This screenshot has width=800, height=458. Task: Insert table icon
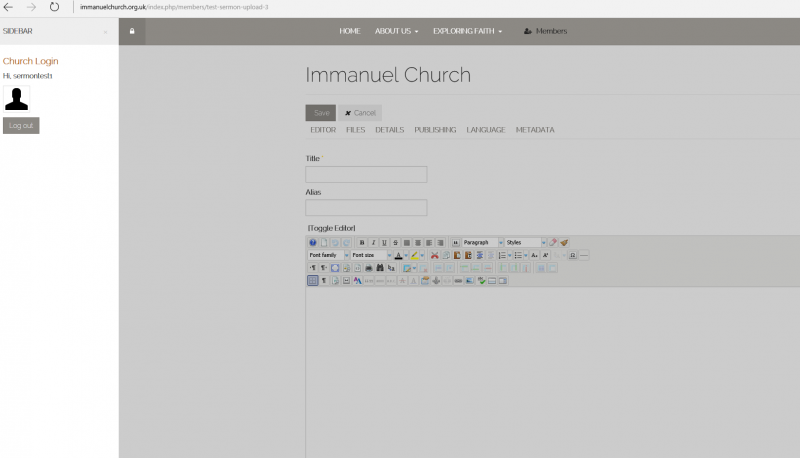click(407, 268)
